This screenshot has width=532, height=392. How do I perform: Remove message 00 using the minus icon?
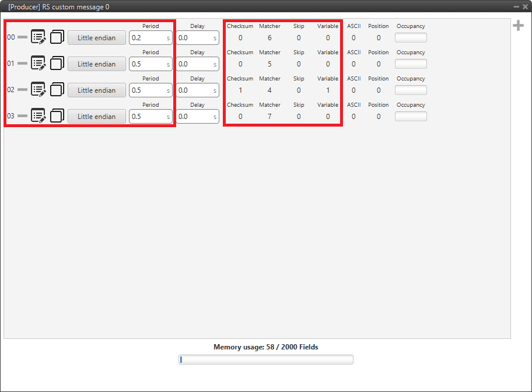(22, 37)
